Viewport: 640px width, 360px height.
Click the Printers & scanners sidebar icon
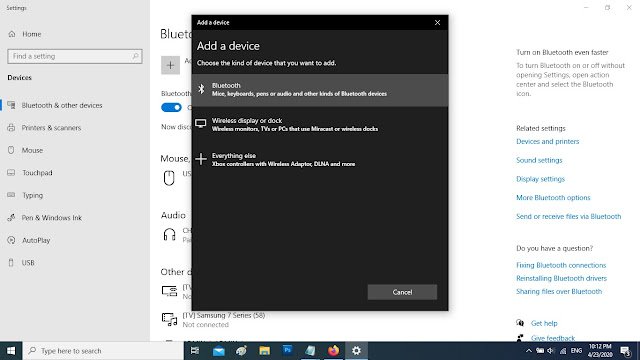[x=11, y=128]
